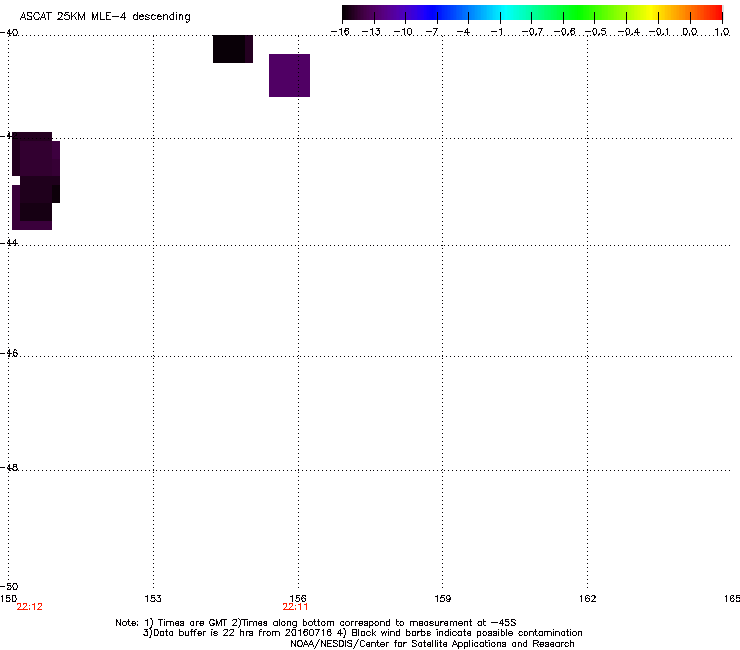
Task: Click the rainbow color scale bar
Action: point(532,13)
